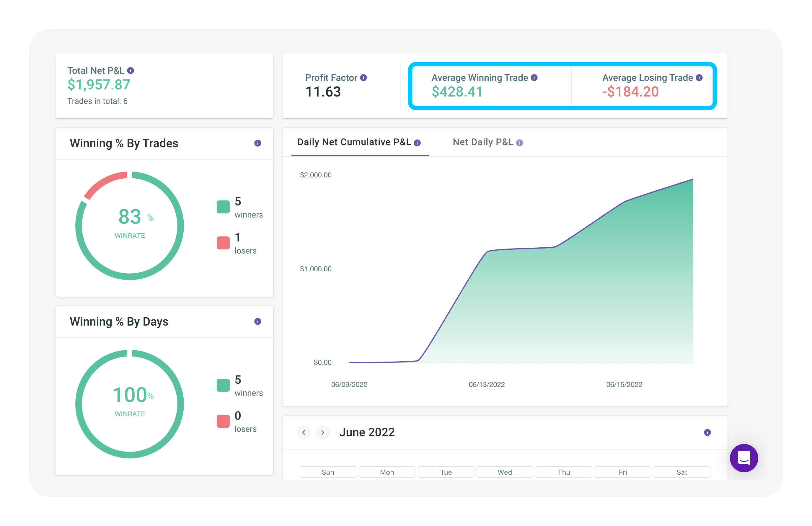812x526 pixels.
Task: Advance the calendar to the next month
Action: coord(322,432)
